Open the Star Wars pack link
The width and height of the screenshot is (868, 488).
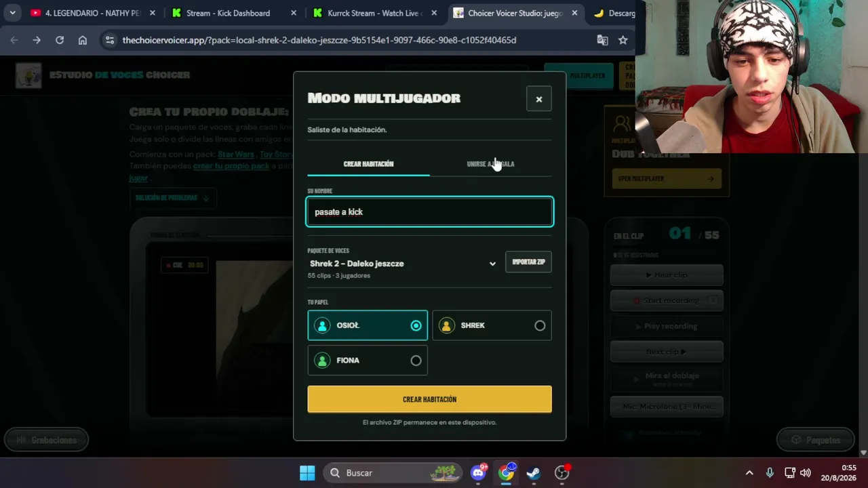point(236,155)
